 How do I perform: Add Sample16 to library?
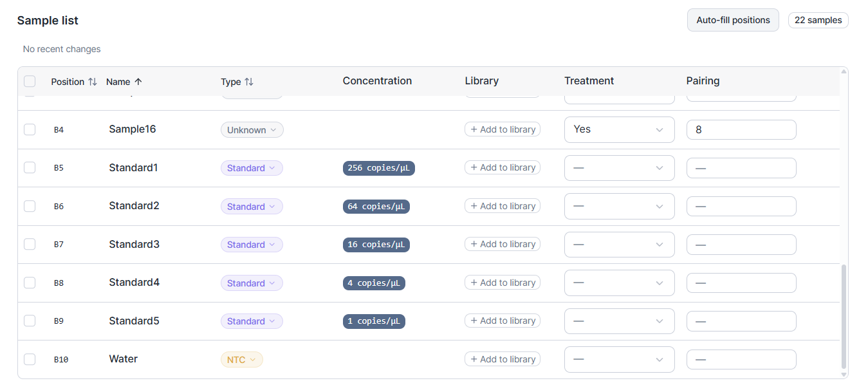[x=503, y=129]
